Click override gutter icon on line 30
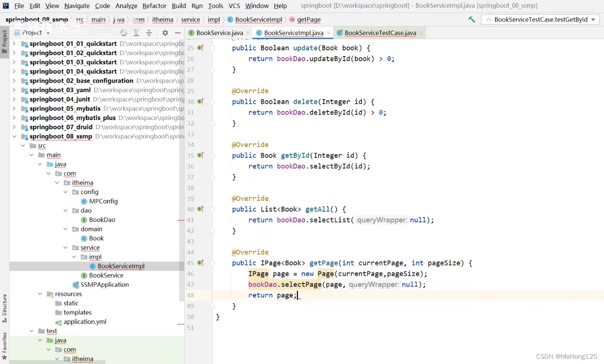The width and height of the screenshot is (604, 364). pyautogui.click(x=200, y=102)
